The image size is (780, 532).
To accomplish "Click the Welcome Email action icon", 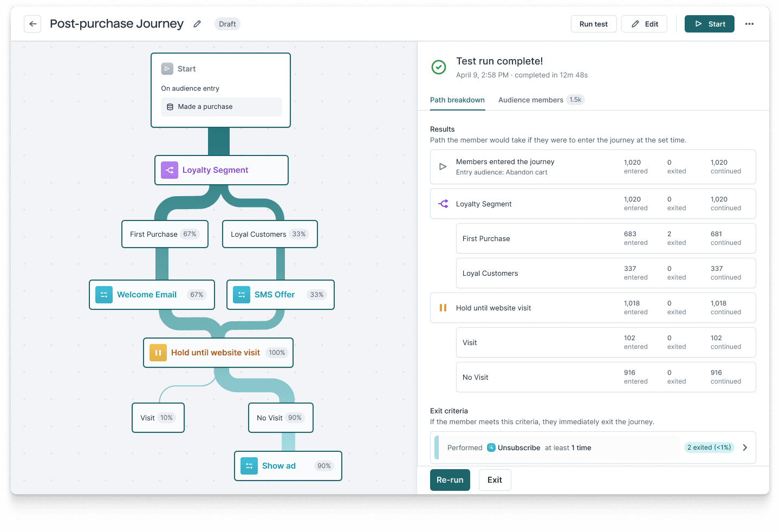I will (104, 295).
